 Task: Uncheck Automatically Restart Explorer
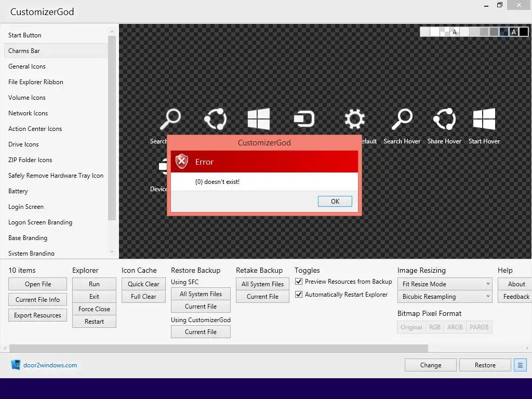[x=299, y=294]
